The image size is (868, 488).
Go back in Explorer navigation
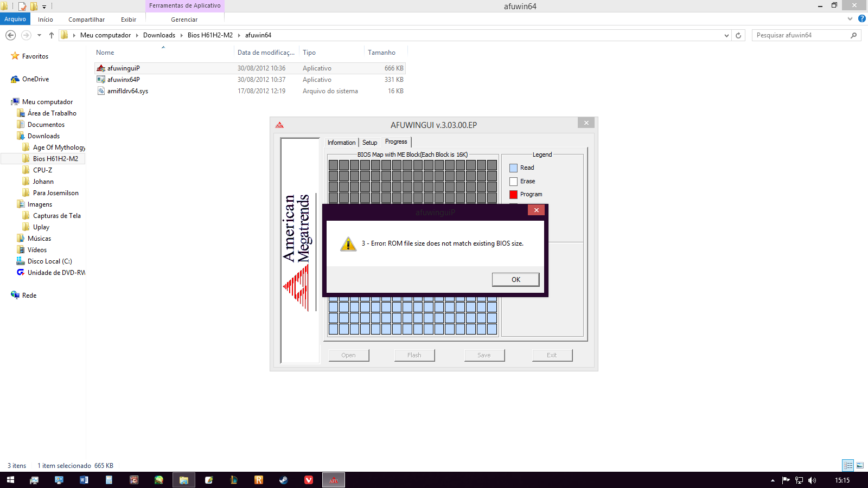click(10, 35)
